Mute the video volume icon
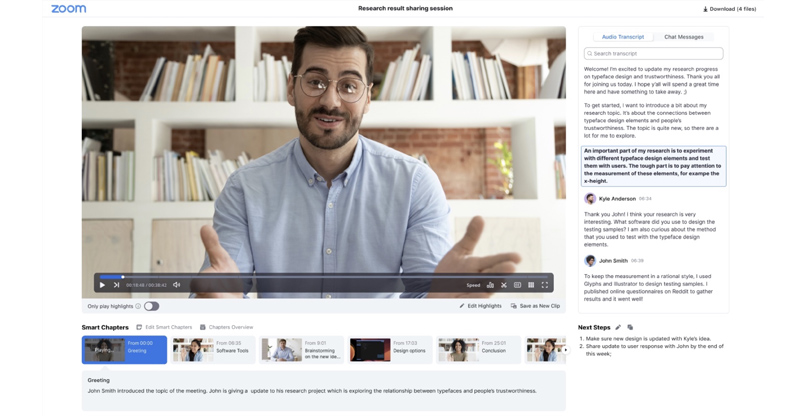Image resolution: width=806 pixels, height=416 pixels. 177,285
